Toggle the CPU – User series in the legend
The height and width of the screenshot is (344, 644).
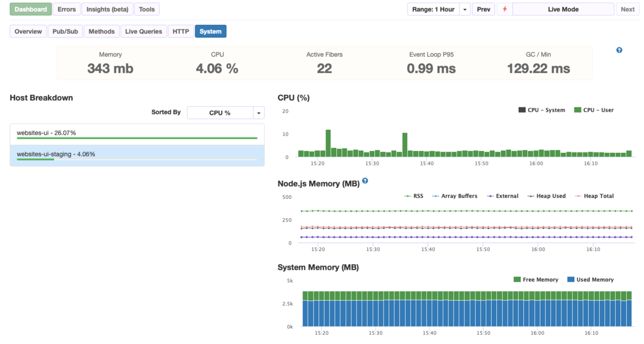click(593, 110)
